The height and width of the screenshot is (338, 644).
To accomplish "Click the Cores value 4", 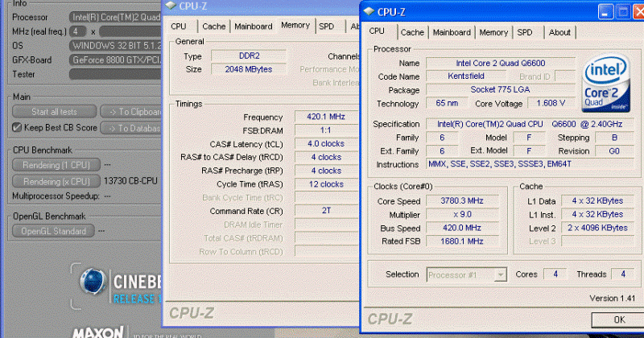I will click(555, 274).
